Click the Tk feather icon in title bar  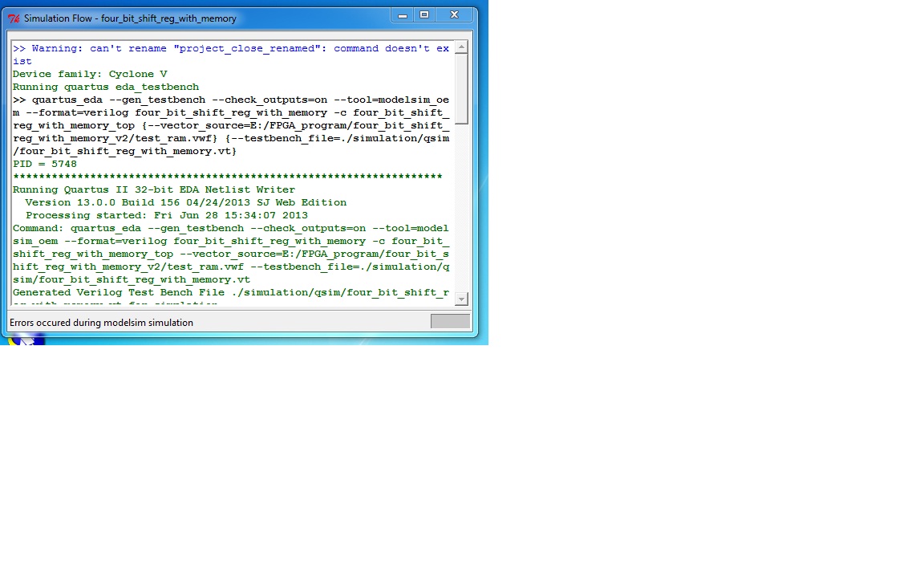(14, 19)
